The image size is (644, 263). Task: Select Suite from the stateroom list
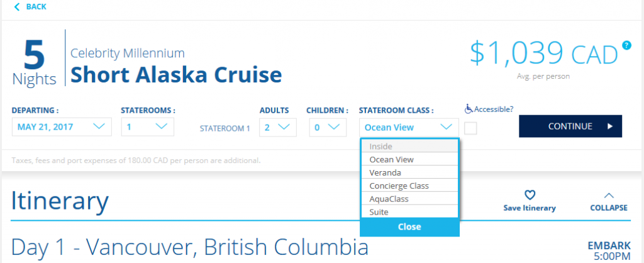coord(409,211)
